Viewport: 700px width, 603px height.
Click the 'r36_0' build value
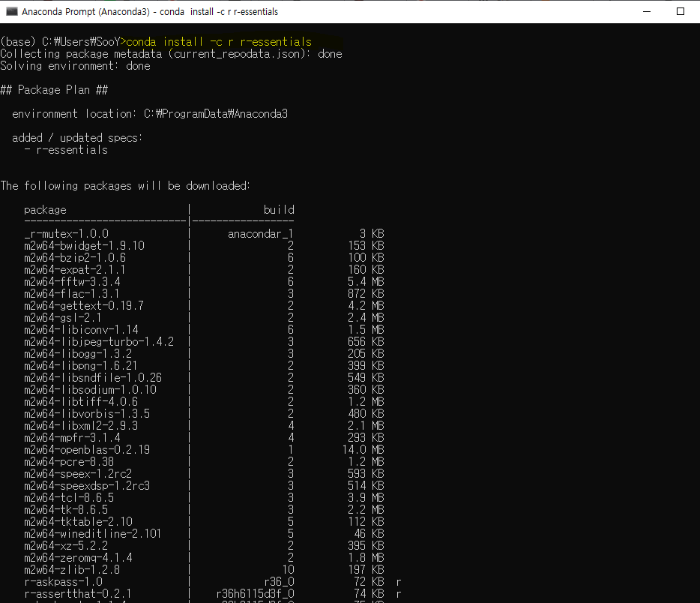pos(279,582)
